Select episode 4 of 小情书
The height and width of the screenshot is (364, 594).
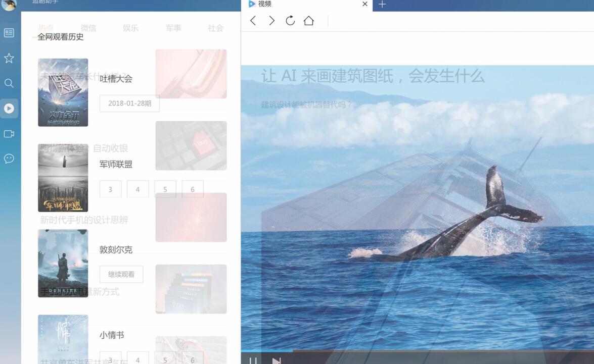click(x=138, y=358)
